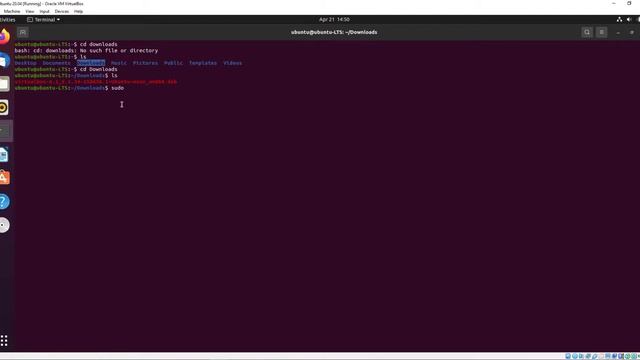640x360 pixels.
Task: Click hard disk indicator in VirtualBox status bar
Action: click(x=568, y=356)
